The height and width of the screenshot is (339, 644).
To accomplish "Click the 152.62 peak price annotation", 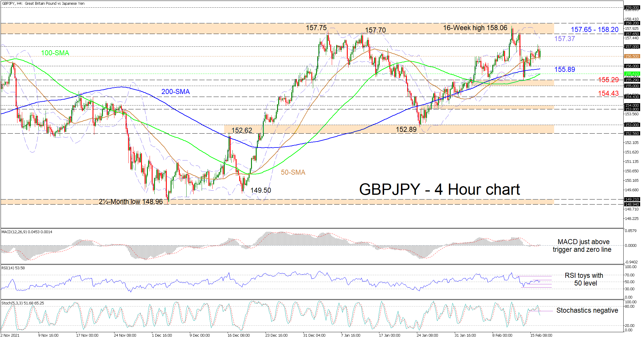I will point(242,130).
